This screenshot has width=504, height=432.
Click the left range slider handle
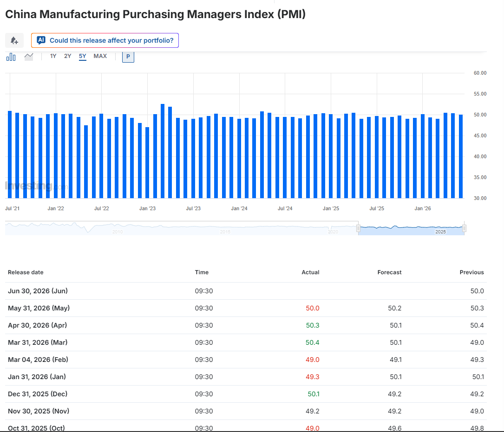point(358,228)
